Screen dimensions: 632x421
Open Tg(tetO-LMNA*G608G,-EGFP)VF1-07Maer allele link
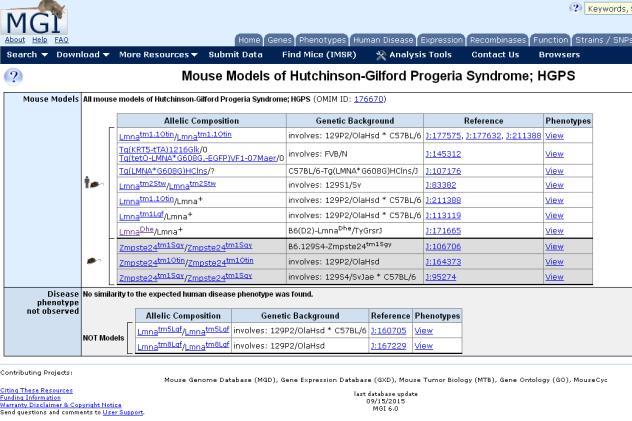pyautogui.click(x=198, y=158)
